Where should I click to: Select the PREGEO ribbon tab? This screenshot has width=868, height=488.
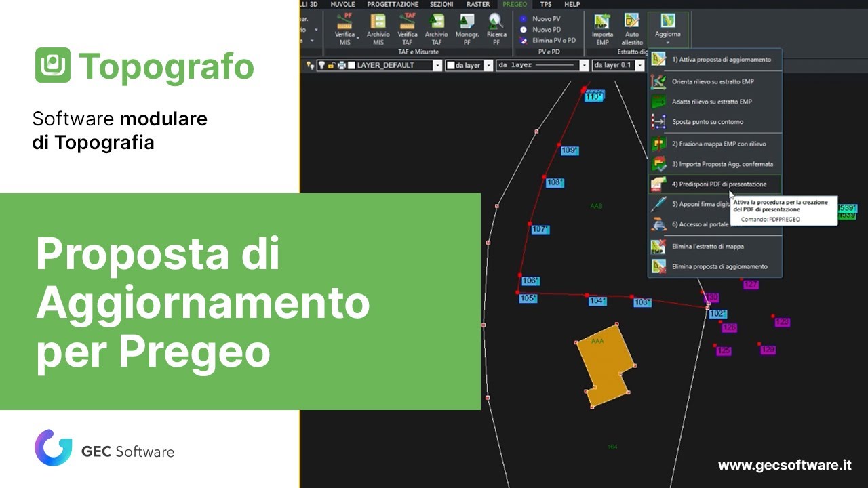click(x=515, y=4)
